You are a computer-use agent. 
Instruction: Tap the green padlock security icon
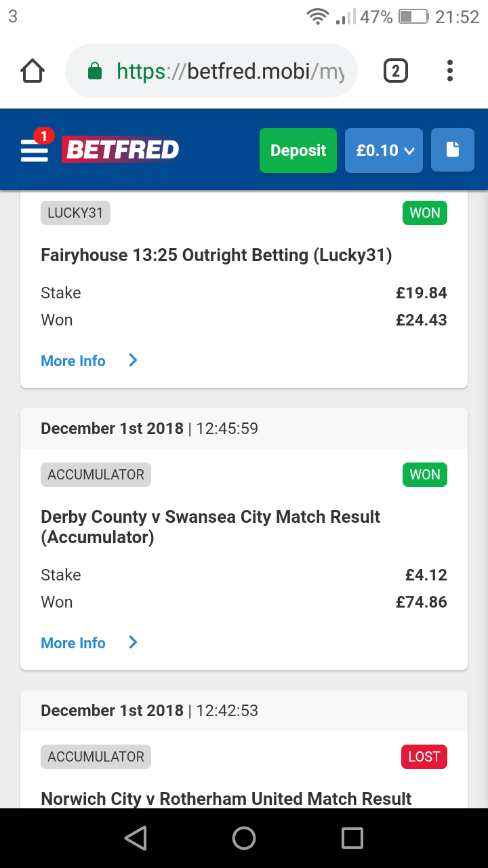point(96,71)
